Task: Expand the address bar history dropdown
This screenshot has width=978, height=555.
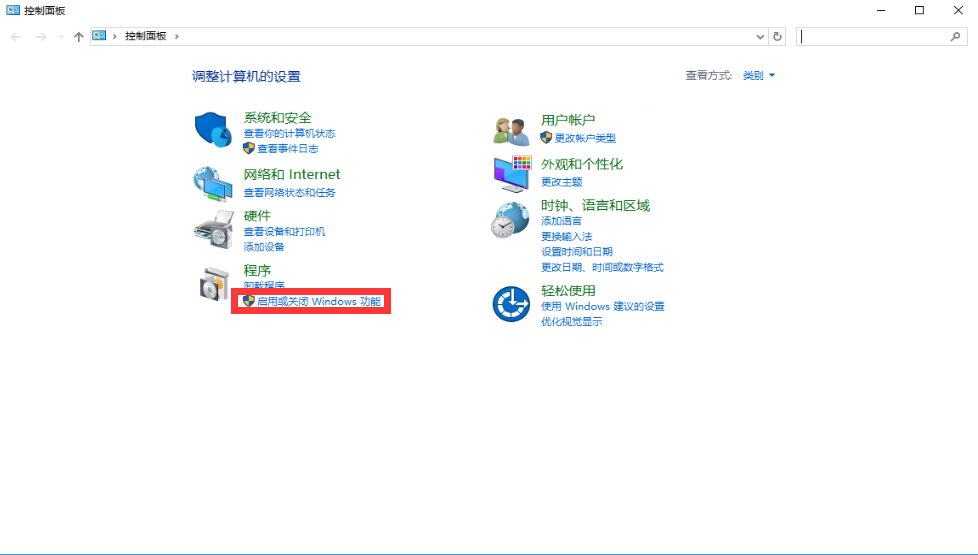Action: click(760, 37)
